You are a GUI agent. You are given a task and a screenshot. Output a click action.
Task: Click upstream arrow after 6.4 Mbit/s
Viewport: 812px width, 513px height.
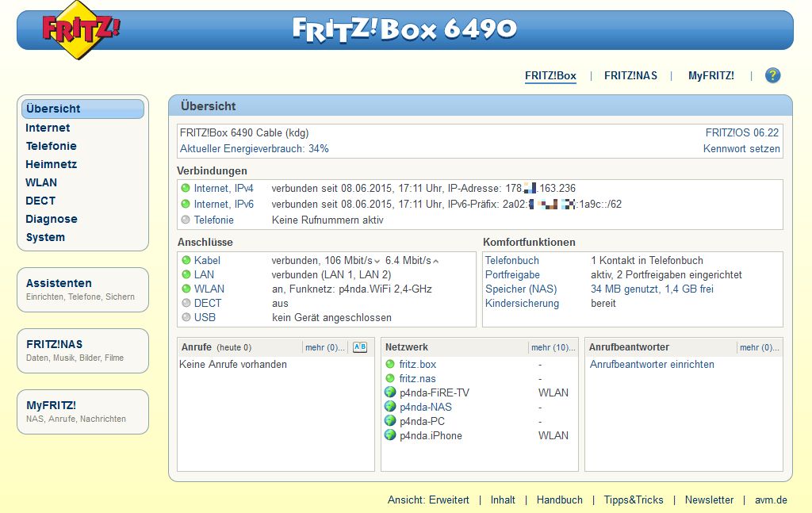click(436, 262)
